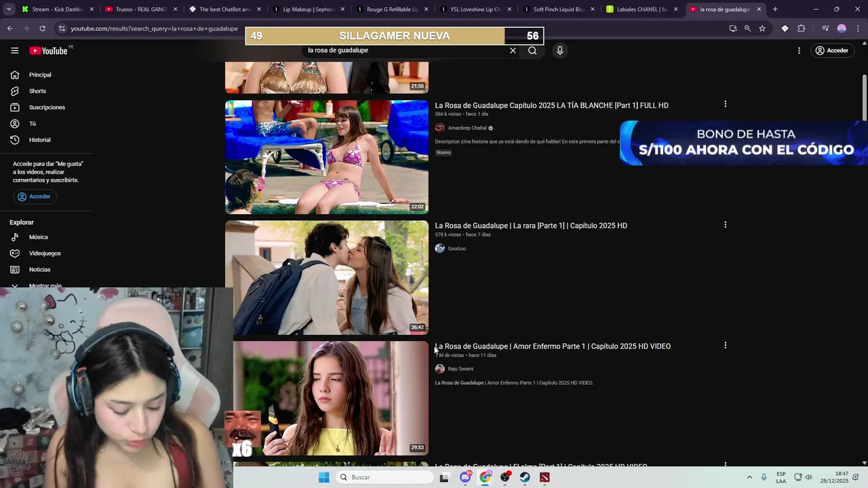Open the 36:42 kissing couple thumbnail

[x=327, y=278]
